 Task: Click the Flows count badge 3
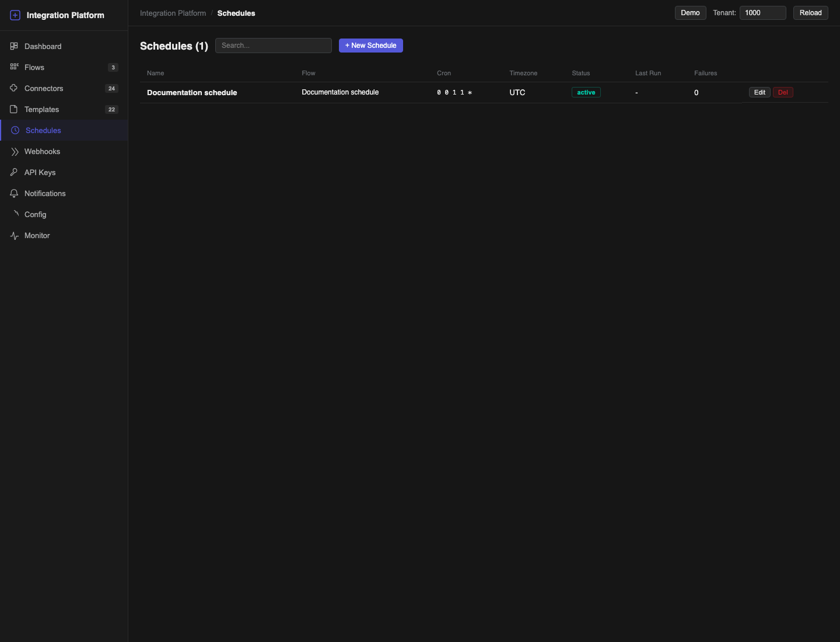pyautogui.click(x=113, y=67)
